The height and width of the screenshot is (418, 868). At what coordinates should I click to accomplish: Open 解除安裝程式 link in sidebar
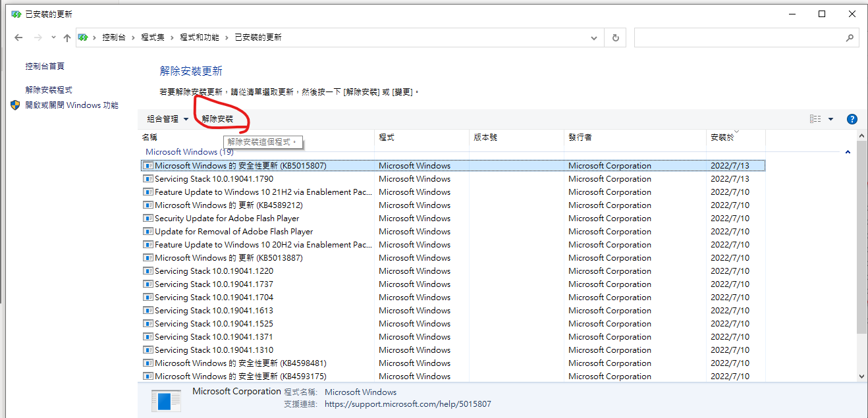pos(49,90)
